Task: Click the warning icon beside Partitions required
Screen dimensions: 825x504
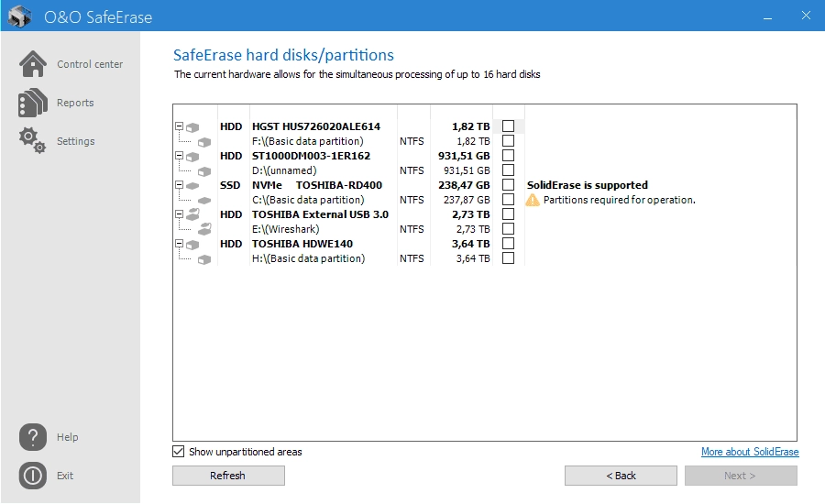Action: click(533, 200)
